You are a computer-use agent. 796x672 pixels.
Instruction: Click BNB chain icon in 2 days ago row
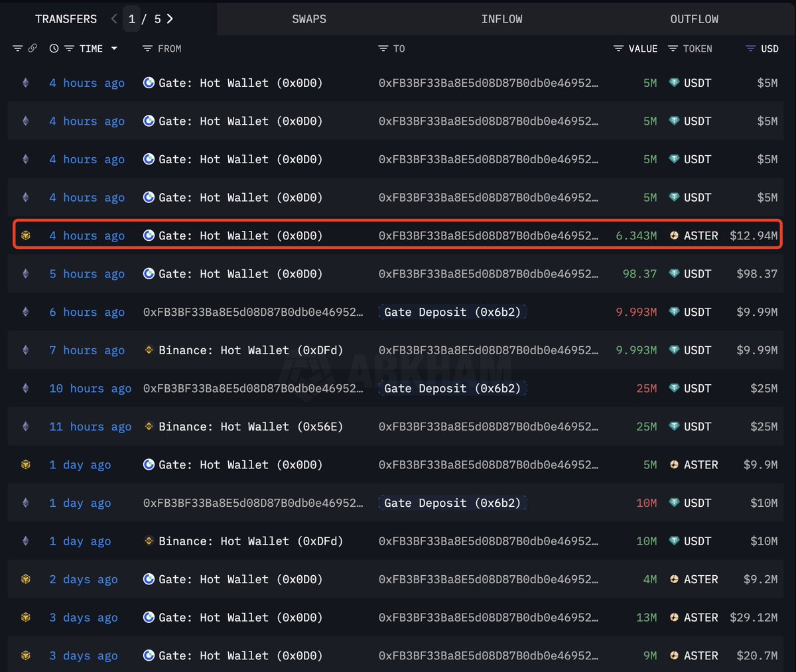click(x=26, y=579)
